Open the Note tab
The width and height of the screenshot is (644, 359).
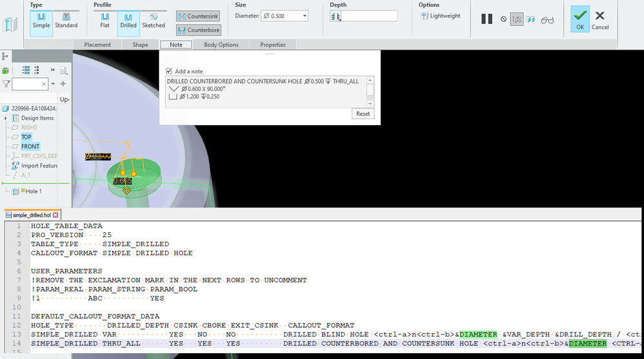point(176,44)
